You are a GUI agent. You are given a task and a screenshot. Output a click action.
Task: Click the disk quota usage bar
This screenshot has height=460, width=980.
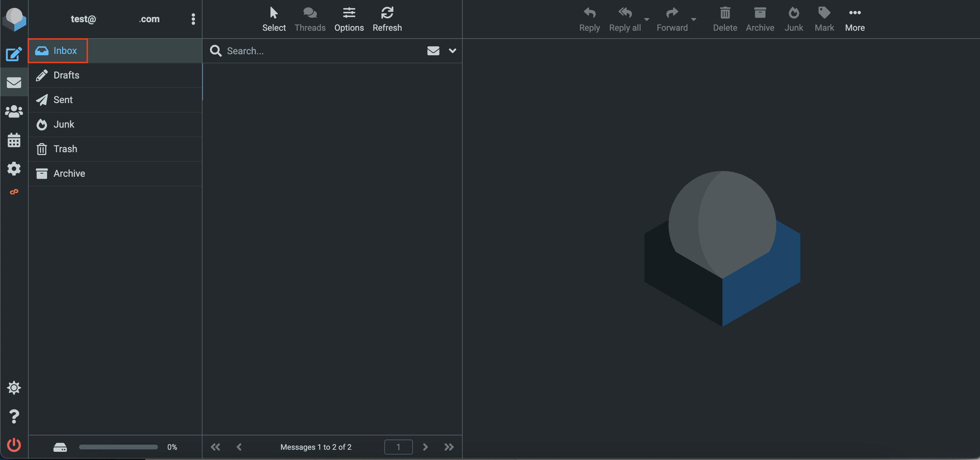point(118,447)
